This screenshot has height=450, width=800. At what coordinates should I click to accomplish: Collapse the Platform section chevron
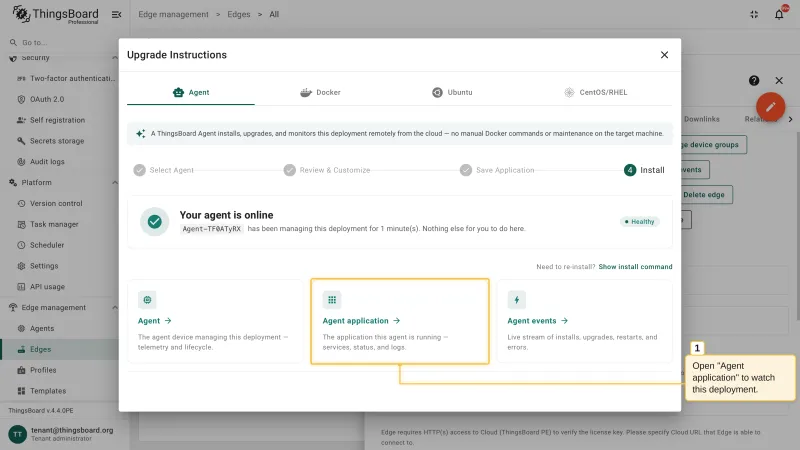tap(114, 183)
